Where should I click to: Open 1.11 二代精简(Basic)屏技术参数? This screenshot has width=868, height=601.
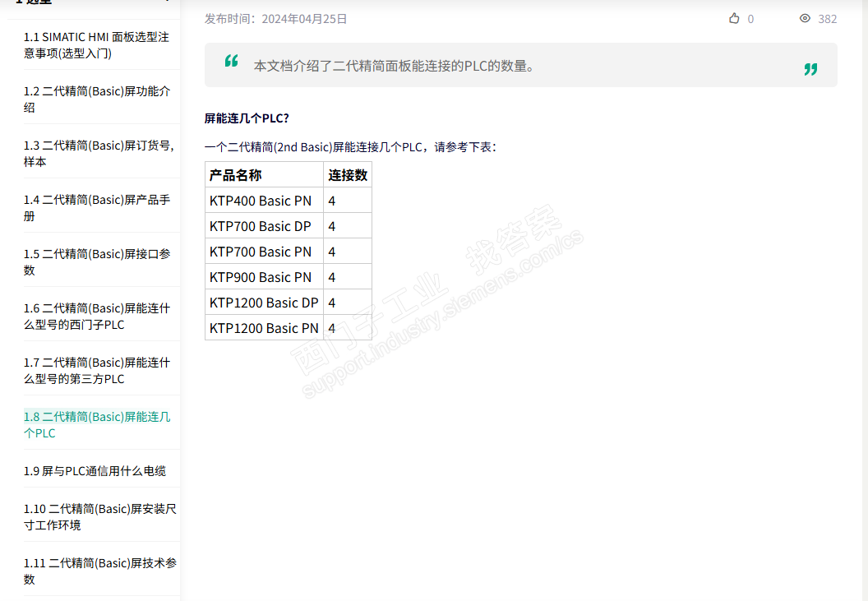(99, 571)
